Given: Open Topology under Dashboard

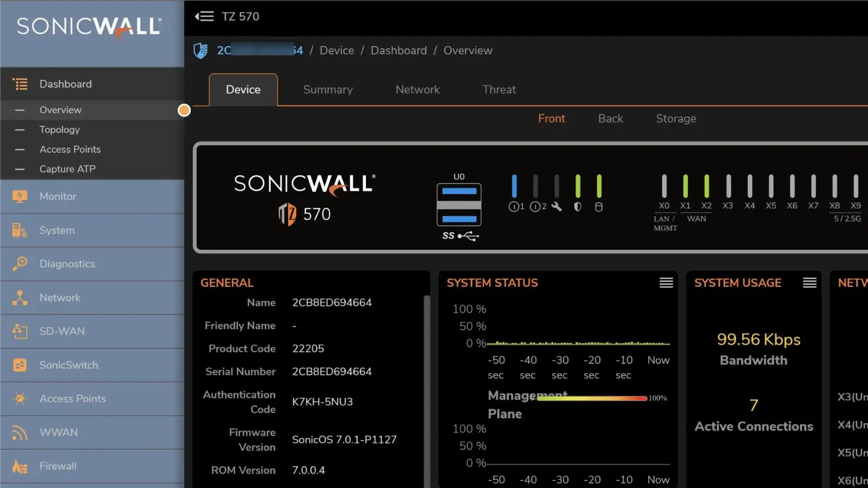Looking at the screenshot, I should [92, 130].
